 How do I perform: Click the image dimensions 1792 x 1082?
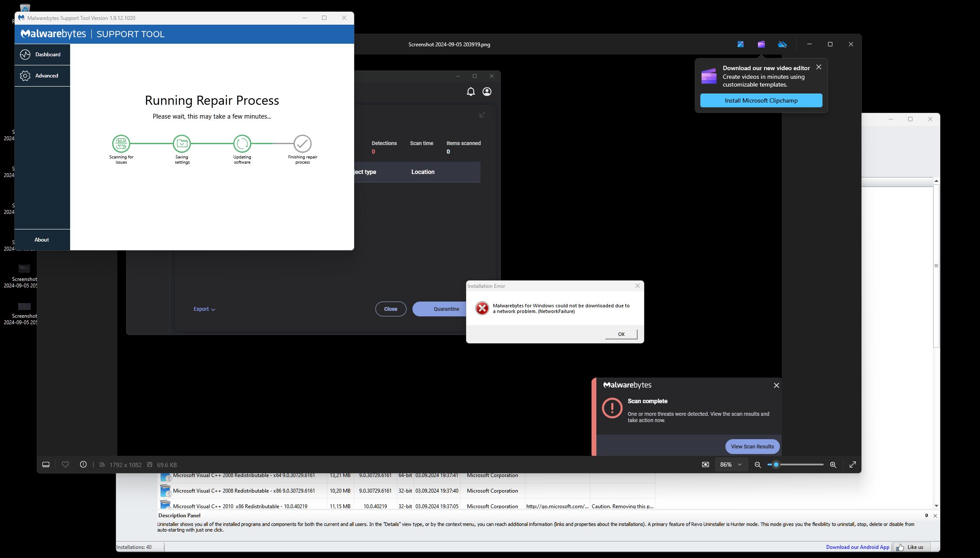[x=126, y=465]
